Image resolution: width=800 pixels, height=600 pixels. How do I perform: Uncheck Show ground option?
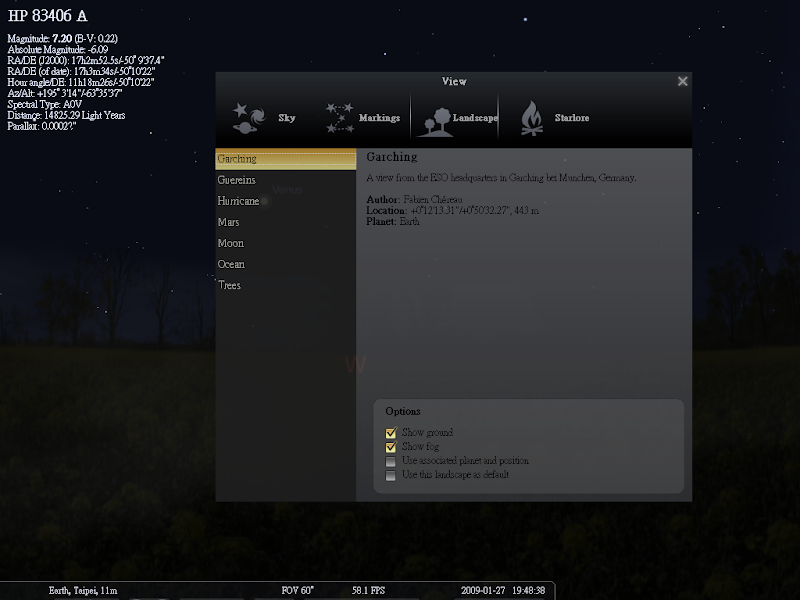(x=391, y=433)
